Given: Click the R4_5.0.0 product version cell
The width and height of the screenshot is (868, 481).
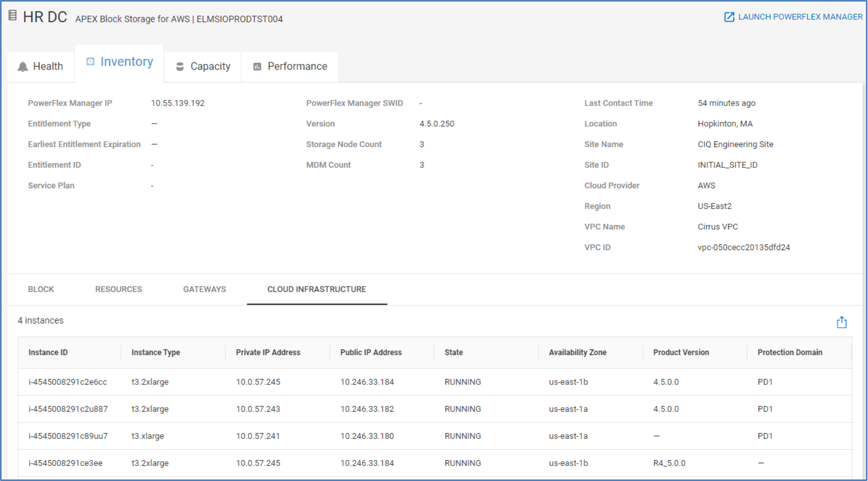Looking at the screenshot, I should (x=669, y=463).
